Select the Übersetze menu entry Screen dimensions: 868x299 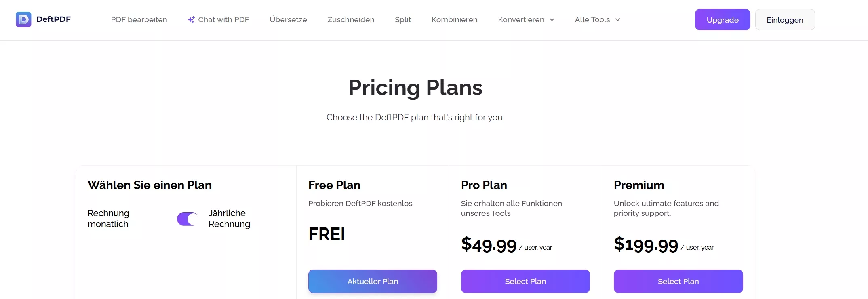288,19
